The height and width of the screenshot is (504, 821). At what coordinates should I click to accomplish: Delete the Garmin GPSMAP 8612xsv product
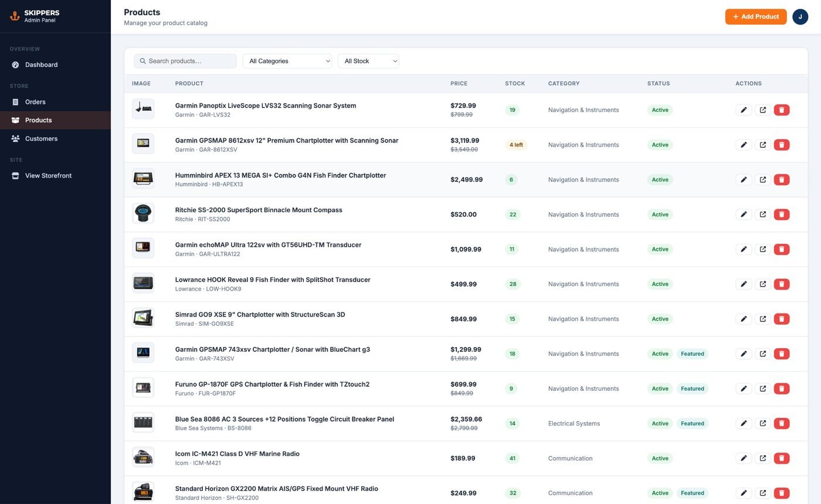point(782,145)
